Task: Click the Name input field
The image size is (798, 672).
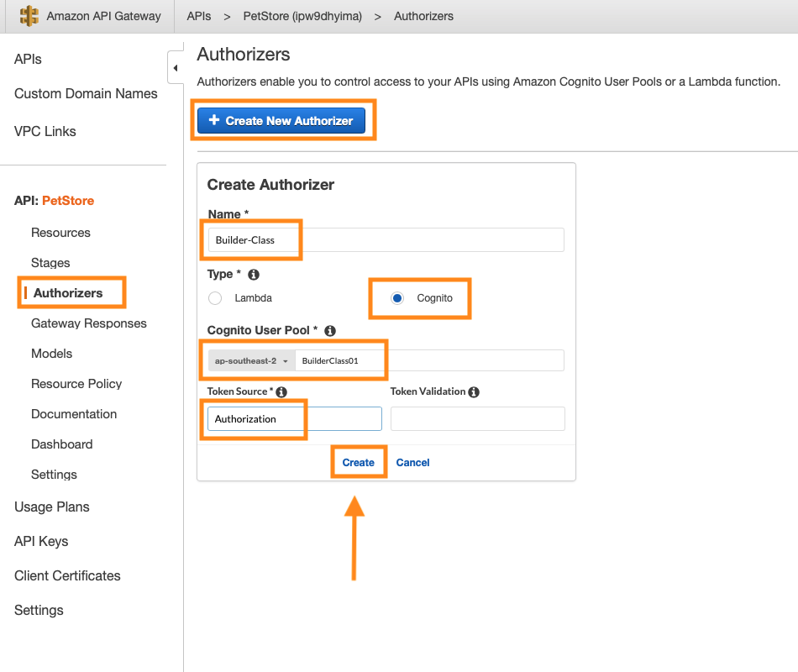Action: pyautogui.click(x=386, y=239)
